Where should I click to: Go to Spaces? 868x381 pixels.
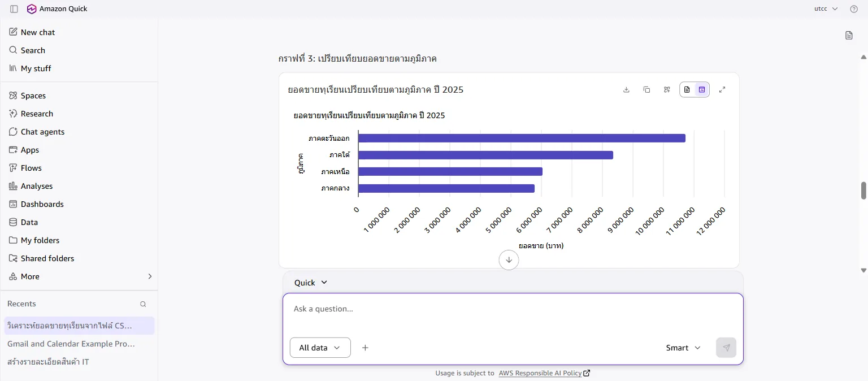pos(79,96)
